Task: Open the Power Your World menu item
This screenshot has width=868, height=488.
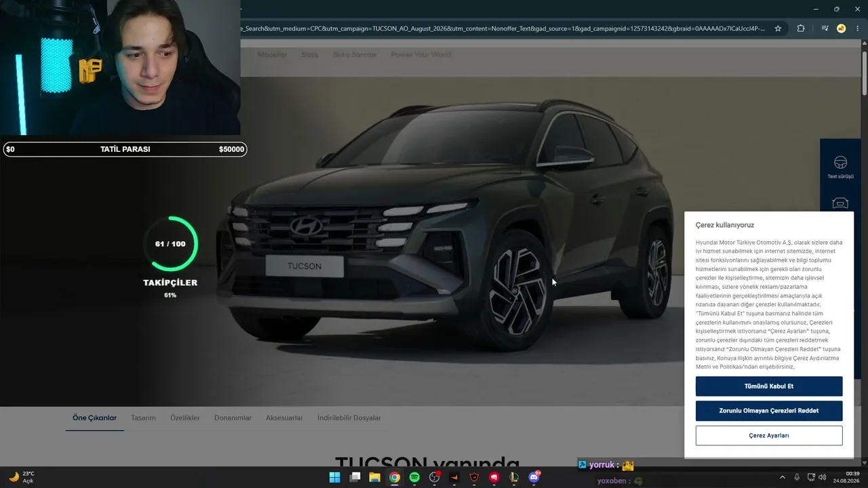Action: pos(421,54)
